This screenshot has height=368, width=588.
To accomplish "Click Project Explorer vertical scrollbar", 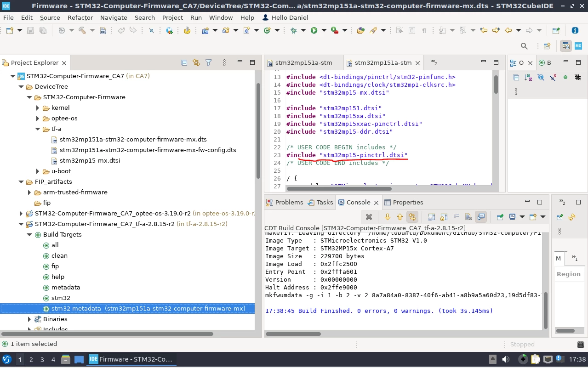I will [258, 131].
